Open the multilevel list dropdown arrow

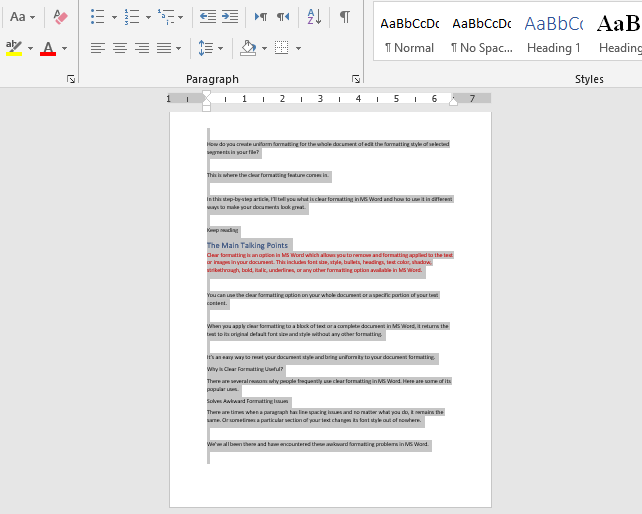181,17
